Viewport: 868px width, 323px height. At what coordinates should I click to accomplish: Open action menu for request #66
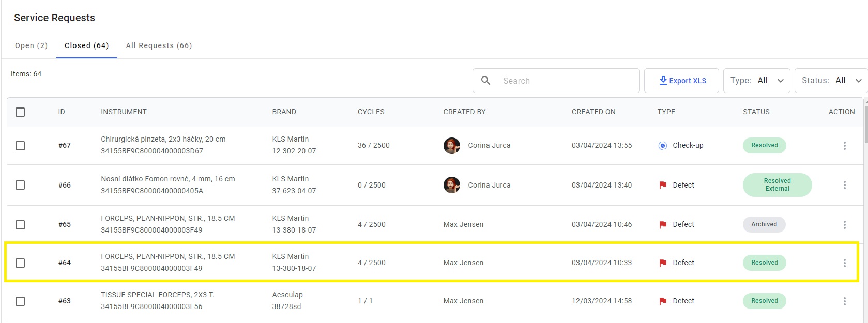(844, 185)
